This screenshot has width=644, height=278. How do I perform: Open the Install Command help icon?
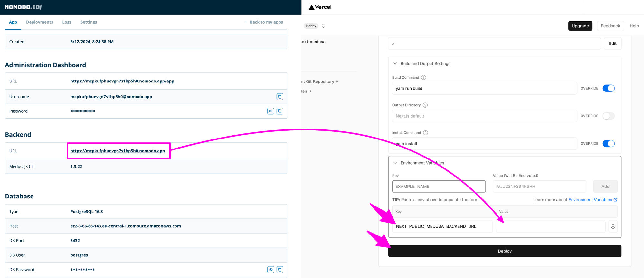click(x=426, y=133)
